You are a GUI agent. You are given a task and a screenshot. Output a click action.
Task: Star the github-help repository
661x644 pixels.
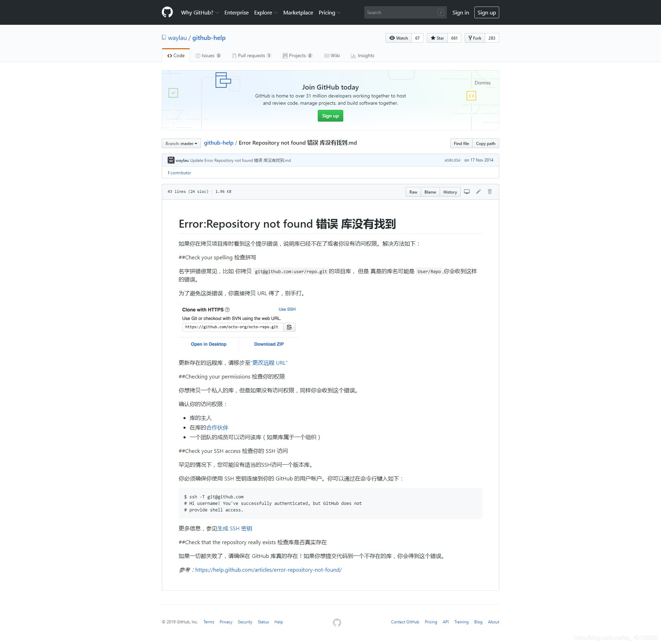437,38
